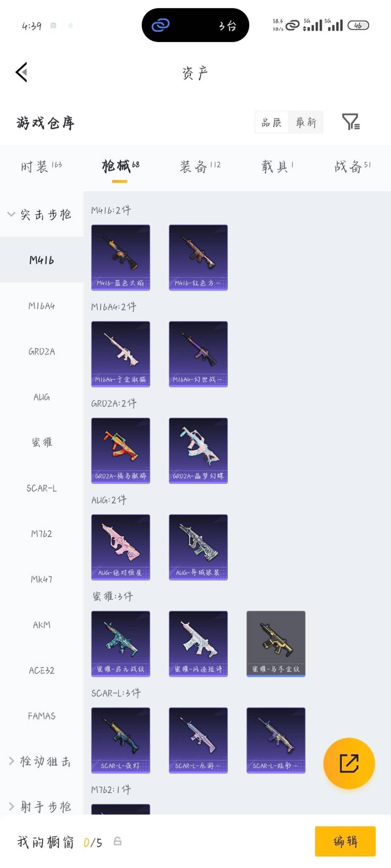Switch to the 时装 tab

pyautogui.click(x=41, y=166)
